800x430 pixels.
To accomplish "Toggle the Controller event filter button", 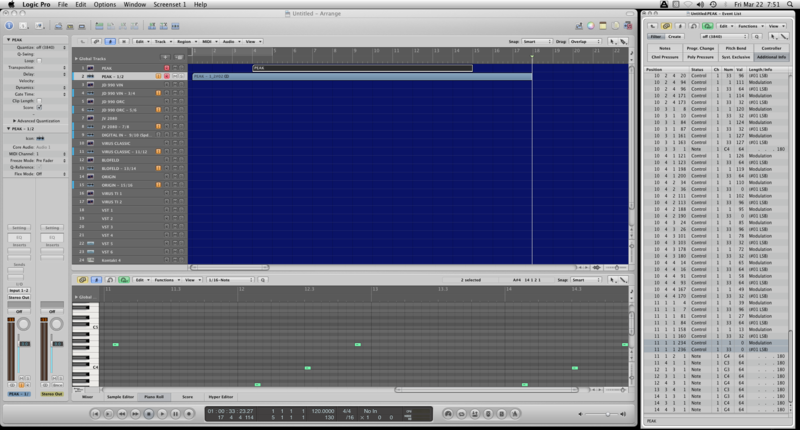I will (771, 48).
